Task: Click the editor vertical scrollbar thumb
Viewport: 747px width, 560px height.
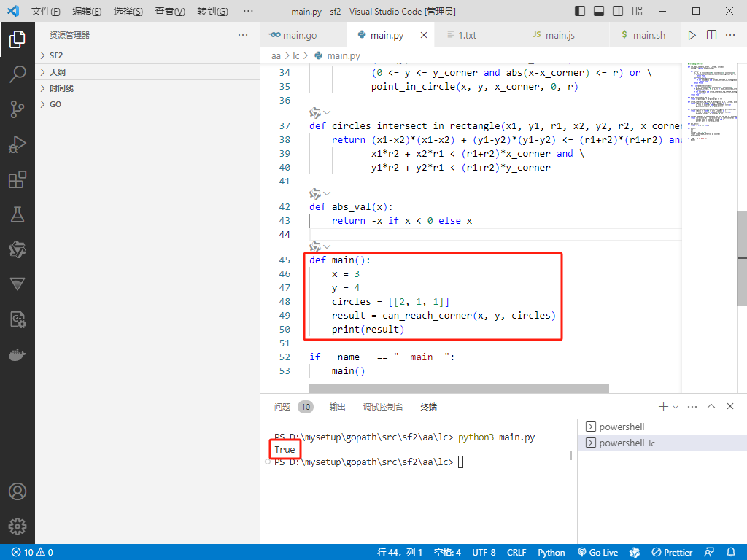Action: click(x=742, y=259)
